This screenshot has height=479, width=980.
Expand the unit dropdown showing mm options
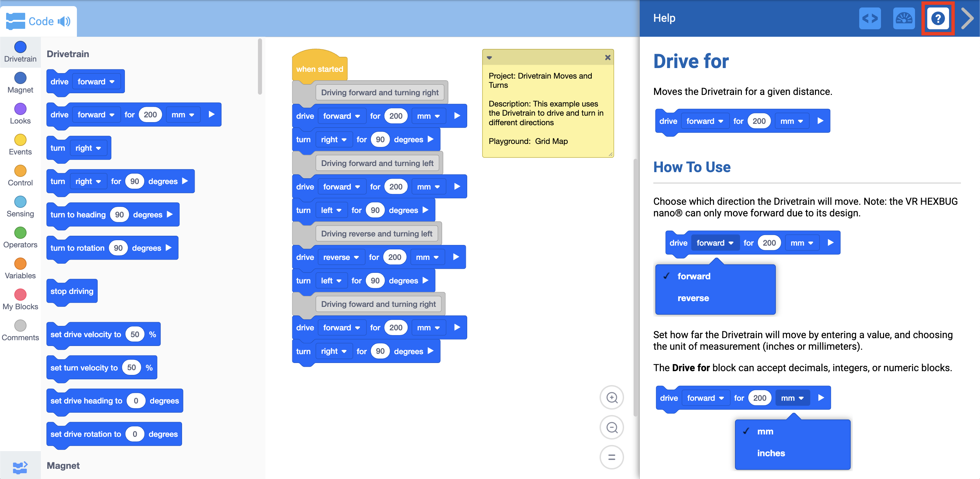coord(794,398)
